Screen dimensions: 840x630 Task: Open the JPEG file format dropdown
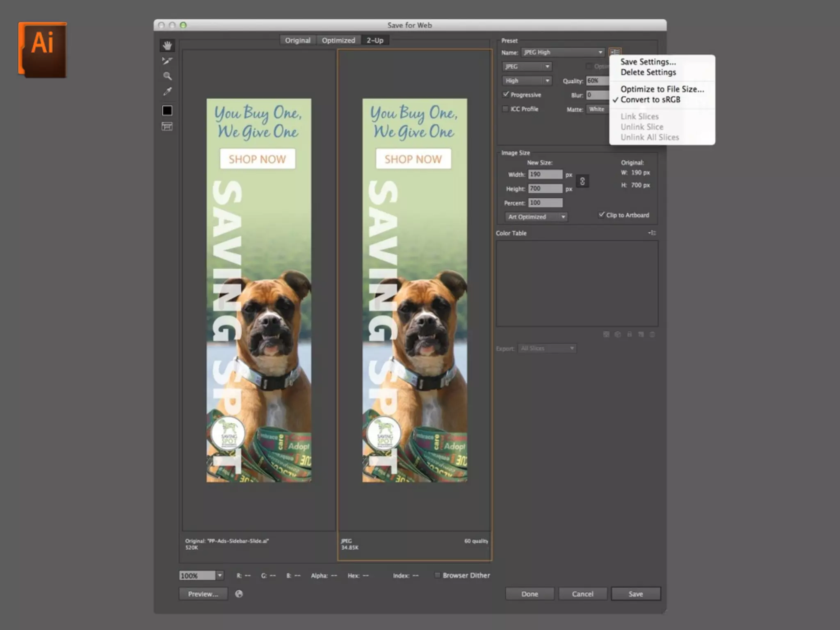point(527,66)
